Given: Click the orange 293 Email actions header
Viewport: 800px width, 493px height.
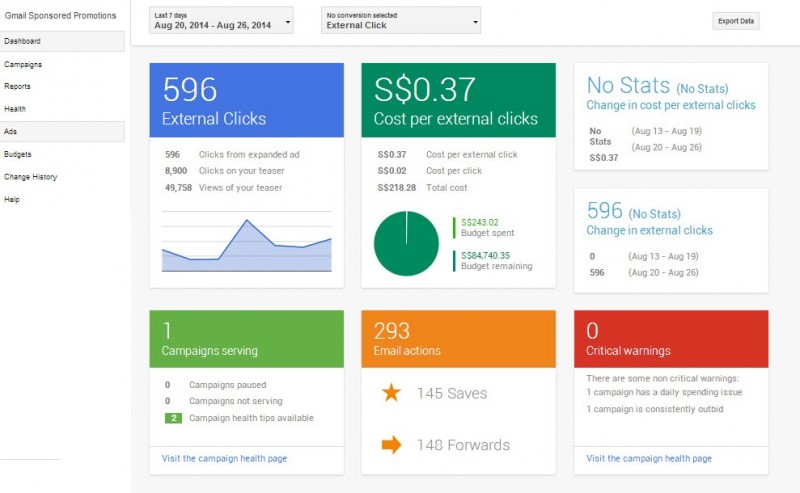Looking at the screenshot, I should (x=458, y=339).
